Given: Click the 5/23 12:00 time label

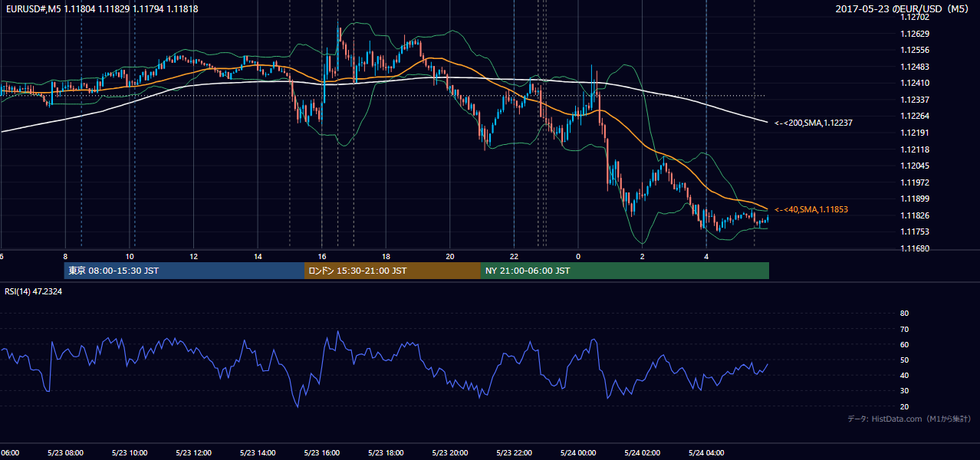Looking at the screenshot, I should (193, 452).
